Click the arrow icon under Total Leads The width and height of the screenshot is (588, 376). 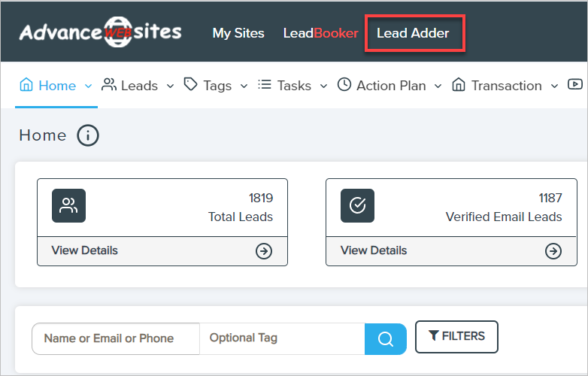(x=264, y=251)
